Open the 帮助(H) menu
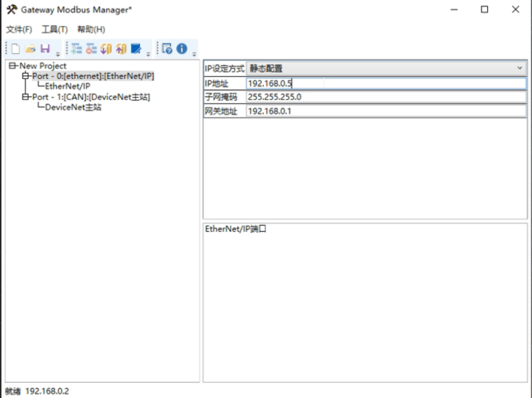This screenshot has width=532, height=398. tap(91, 29)
